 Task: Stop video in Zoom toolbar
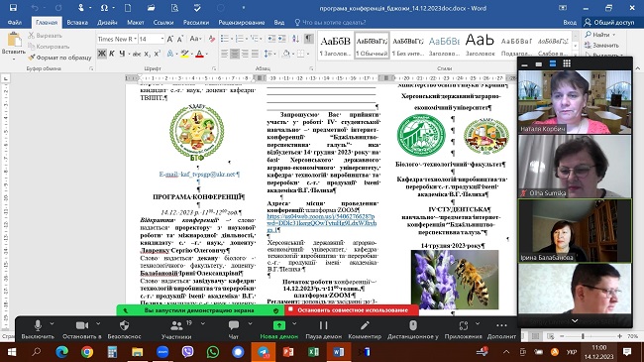(81, 329)
